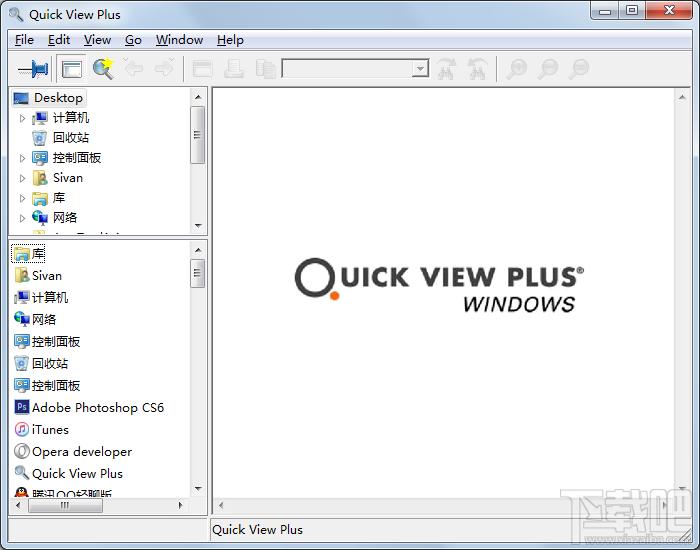Click the zoom out magnifier icon
700x550 pixels.
tap(548, 69)
